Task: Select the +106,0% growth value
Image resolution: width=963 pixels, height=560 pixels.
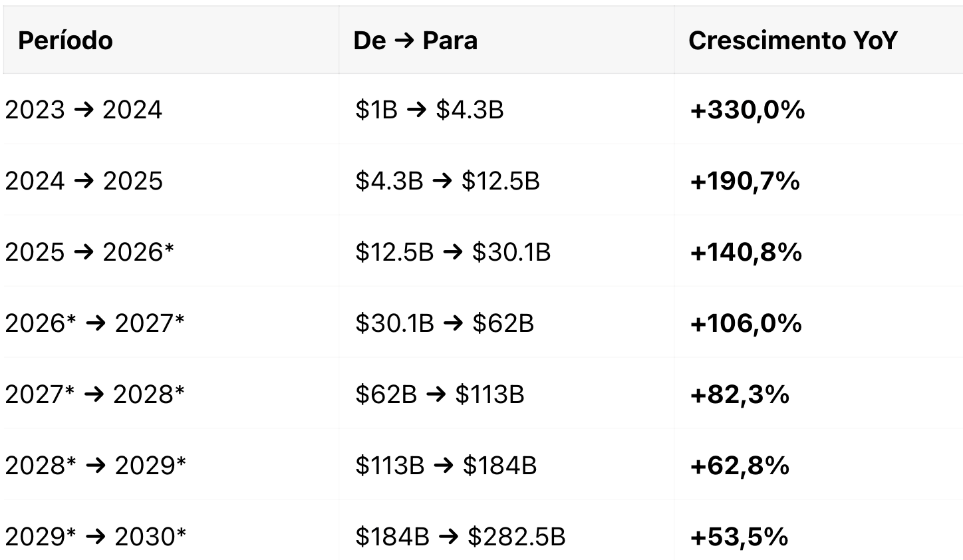Action: click(746, 323)
